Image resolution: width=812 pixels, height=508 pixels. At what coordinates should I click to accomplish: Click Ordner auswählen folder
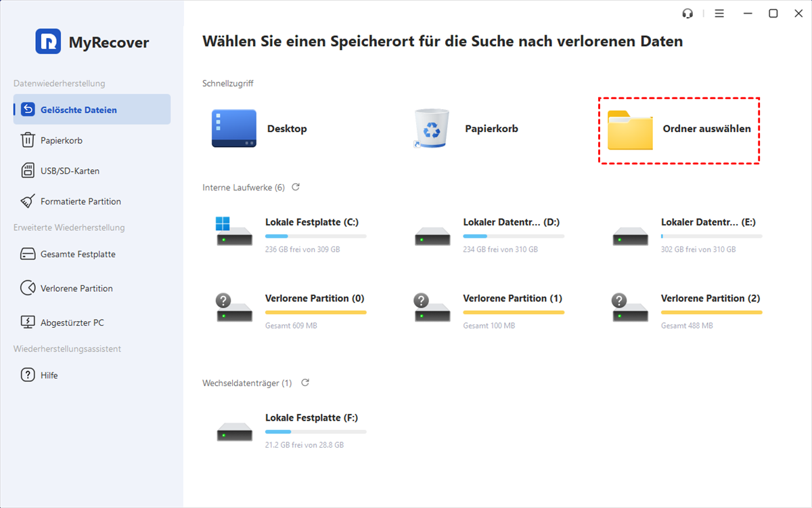pos(679,129)
